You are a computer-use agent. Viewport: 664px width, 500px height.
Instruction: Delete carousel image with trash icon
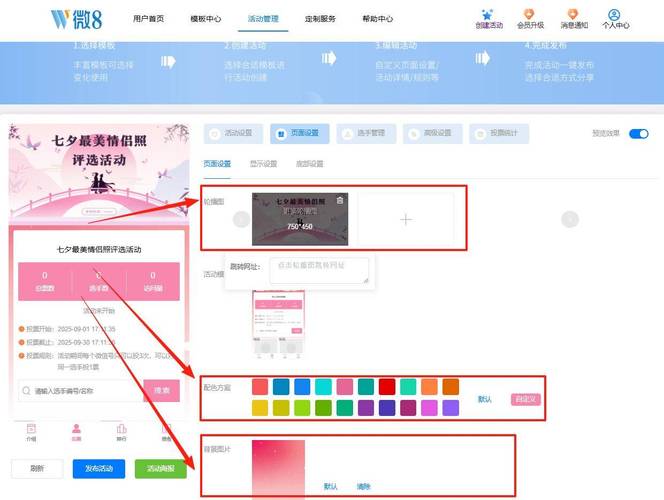pos(340,200)
